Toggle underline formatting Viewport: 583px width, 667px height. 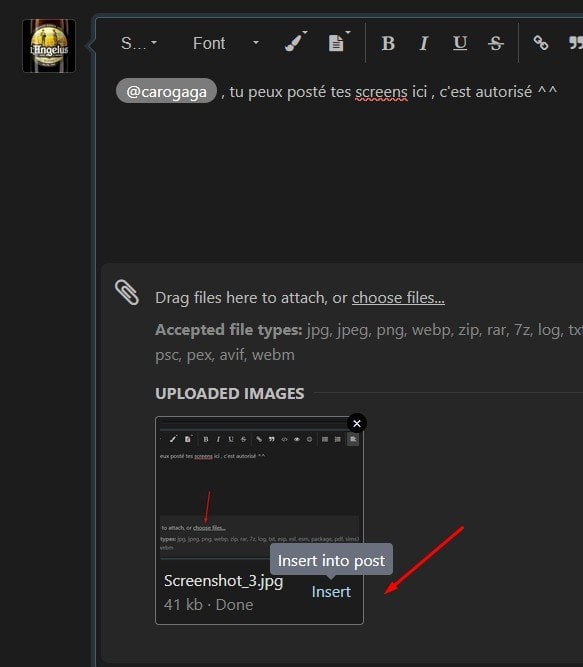460,43
